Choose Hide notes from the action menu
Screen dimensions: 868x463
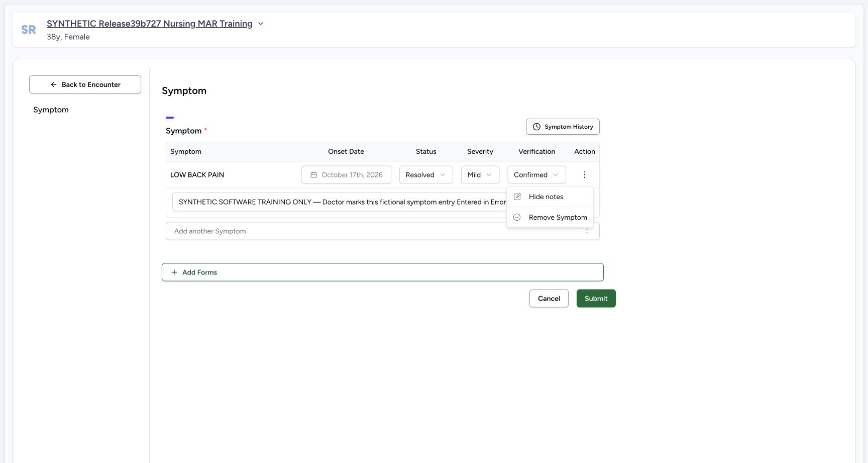click(x=550, y=197)
